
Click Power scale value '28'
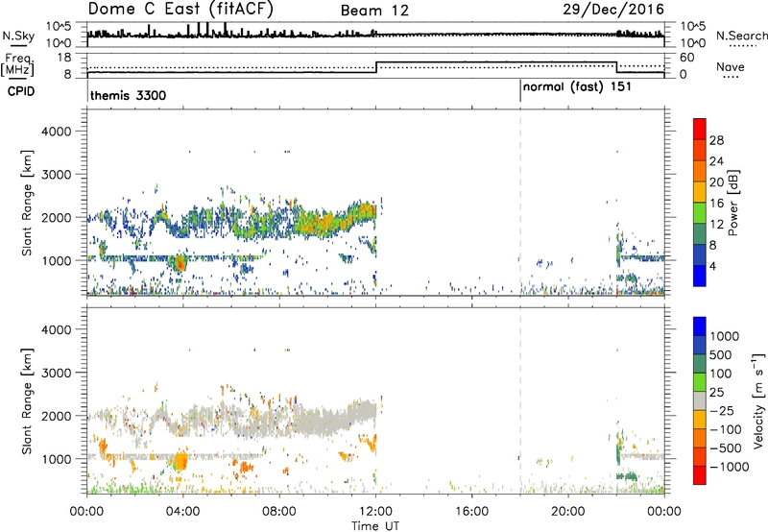[716, 140]
